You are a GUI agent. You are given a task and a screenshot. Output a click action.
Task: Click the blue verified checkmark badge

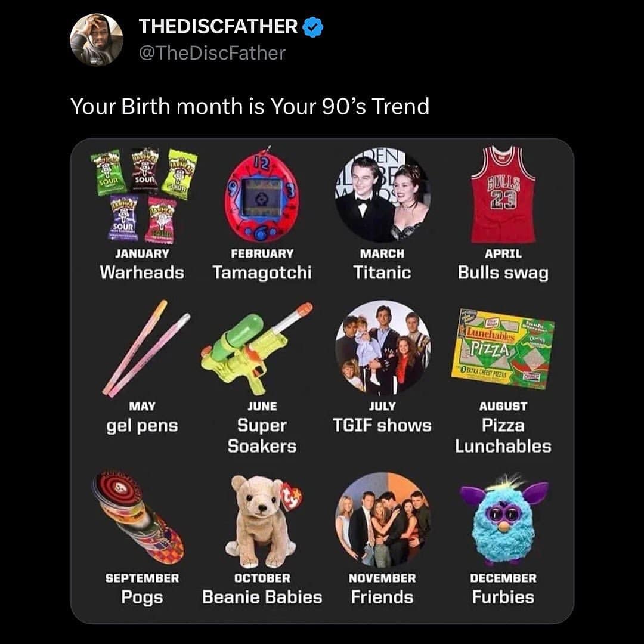point(313,27)
